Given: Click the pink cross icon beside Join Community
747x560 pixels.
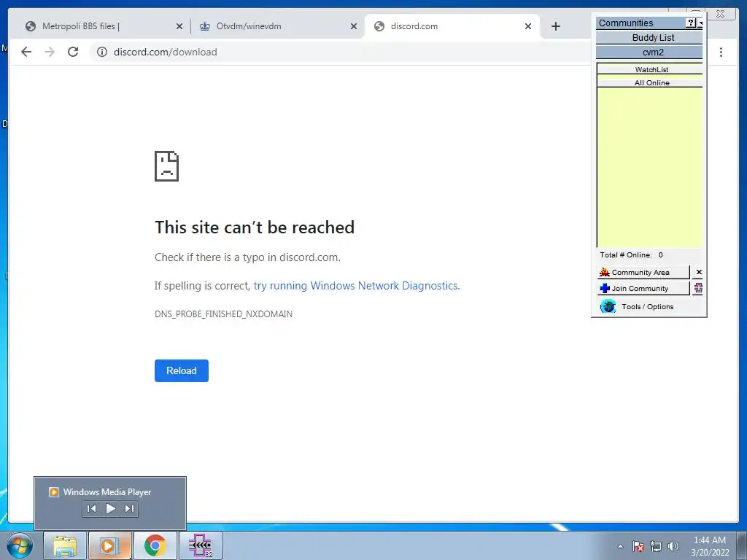Looking at the screenshot, I should 698,287.
